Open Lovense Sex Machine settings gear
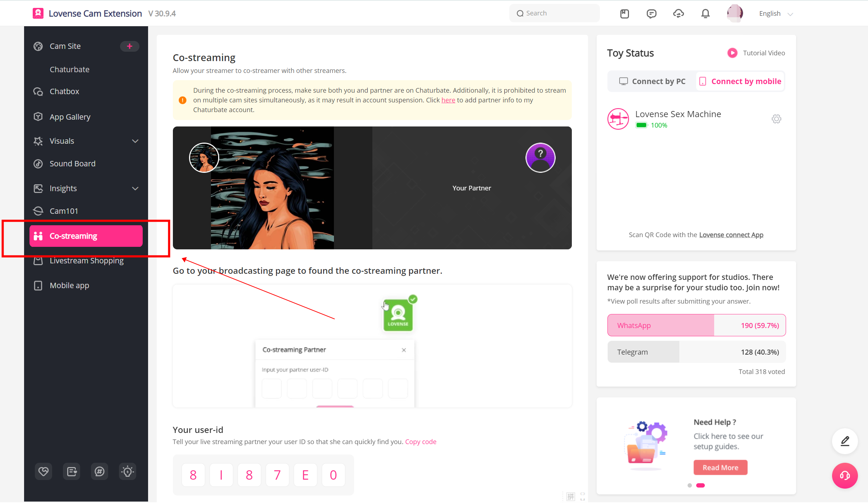Screen dimensions: 868x503 (x=776, y=119)
